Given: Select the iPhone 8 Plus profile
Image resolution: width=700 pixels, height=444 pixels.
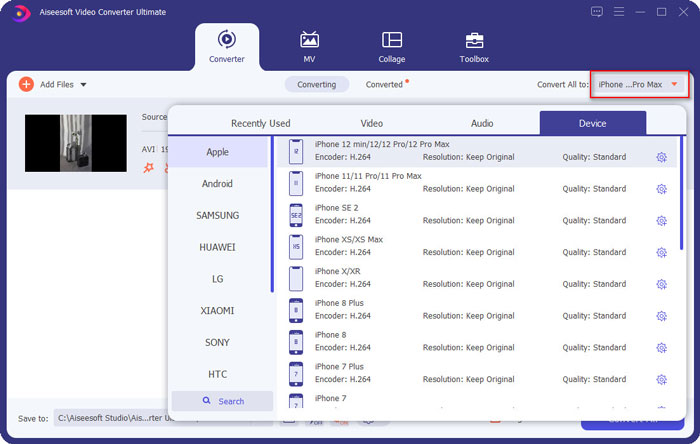Looking at the screenshot, I should coord(477,310).
